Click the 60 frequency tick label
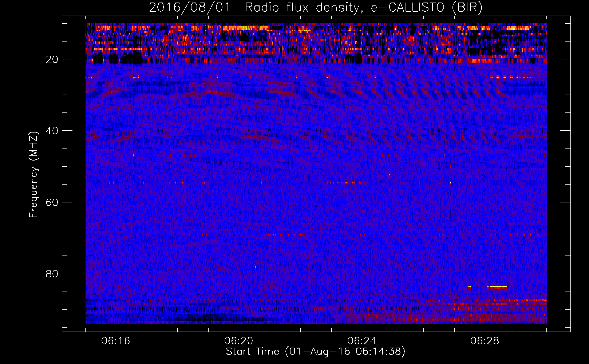 click(52, 202)
